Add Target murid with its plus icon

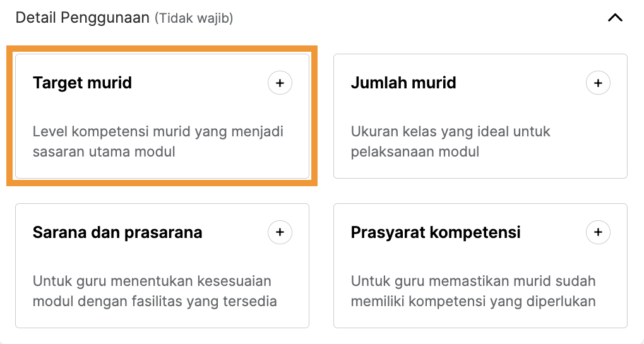[x=280, y=83]
